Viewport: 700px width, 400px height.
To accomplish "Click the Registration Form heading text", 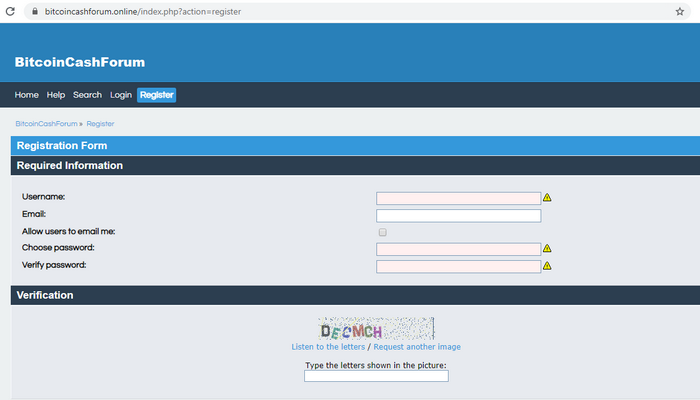I will click(62, 146).
